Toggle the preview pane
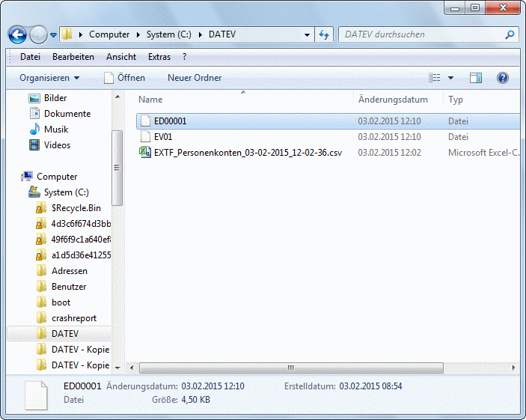Screen dimensions: 526x420 476,78
